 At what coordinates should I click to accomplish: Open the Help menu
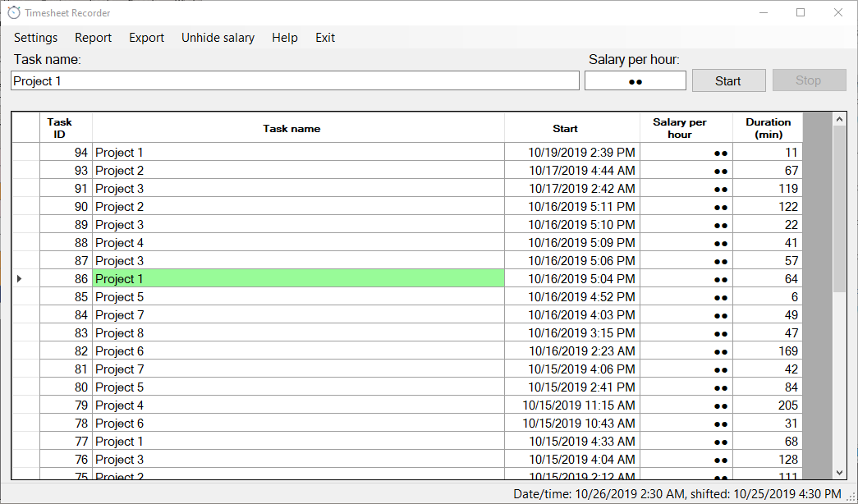[285, 38]
